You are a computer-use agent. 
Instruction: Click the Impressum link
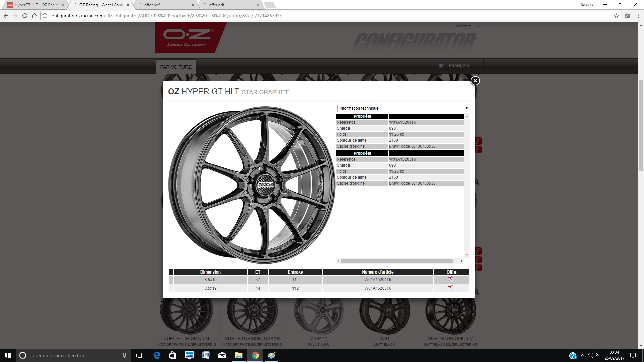(x=463, y=26)
